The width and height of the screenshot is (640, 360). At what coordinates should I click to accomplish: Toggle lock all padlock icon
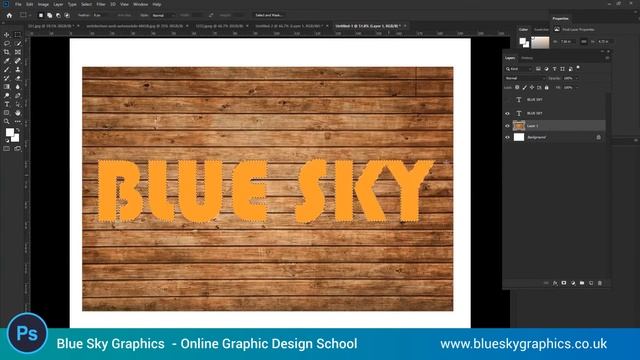click(547, 87)
